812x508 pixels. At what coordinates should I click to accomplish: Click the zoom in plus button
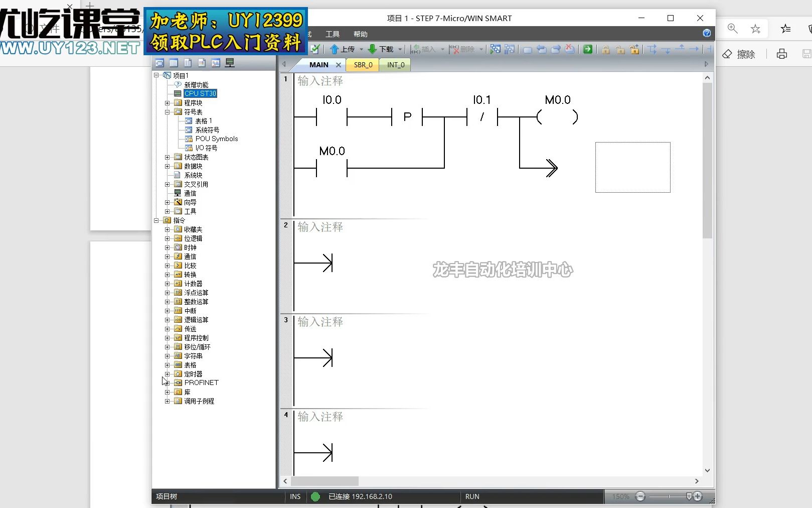click(x=698, y=496)
